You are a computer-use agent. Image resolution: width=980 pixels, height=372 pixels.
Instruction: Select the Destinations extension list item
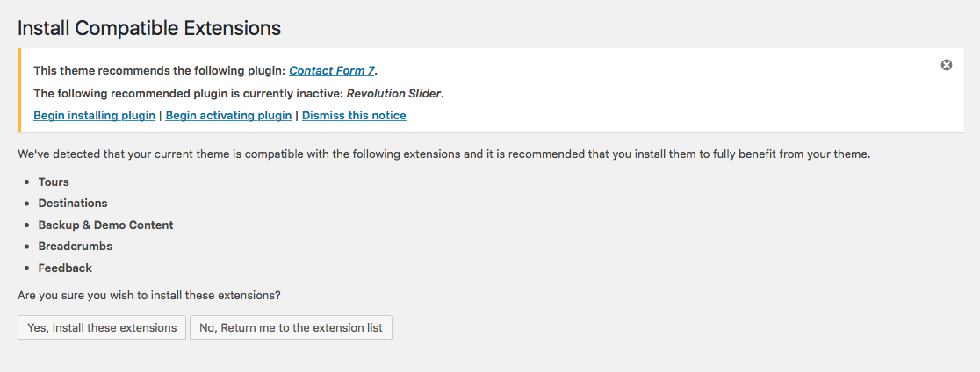click(73, 204)
